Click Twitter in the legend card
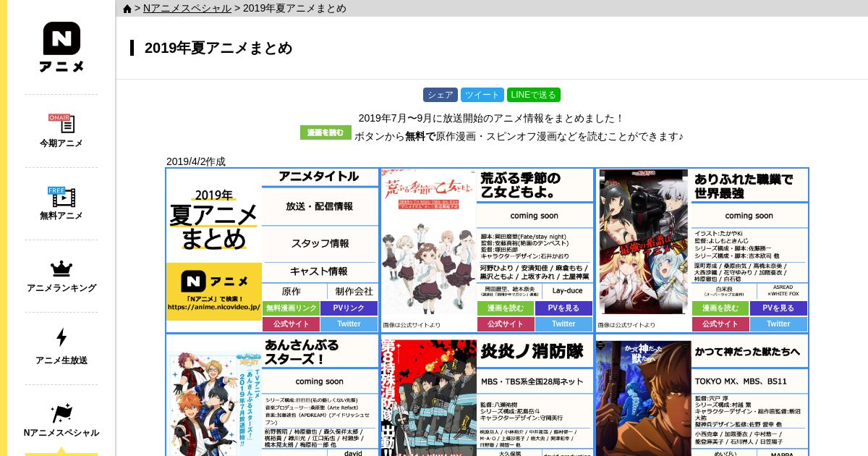This screenshot has height=456, width=868. point(349,324)
